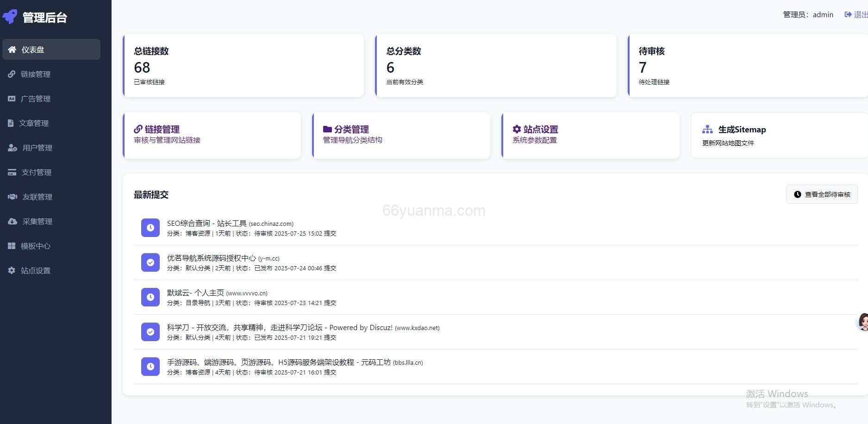Click the 模板中心 template grid icon
The image size is (868, 424).
pos(12,245)
